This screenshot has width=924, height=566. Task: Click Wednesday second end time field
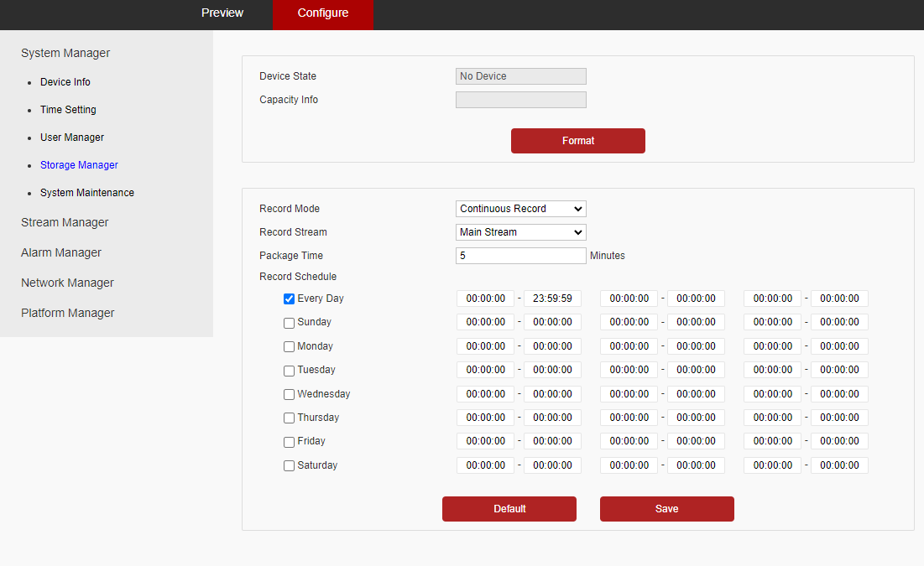coord(696,394)
